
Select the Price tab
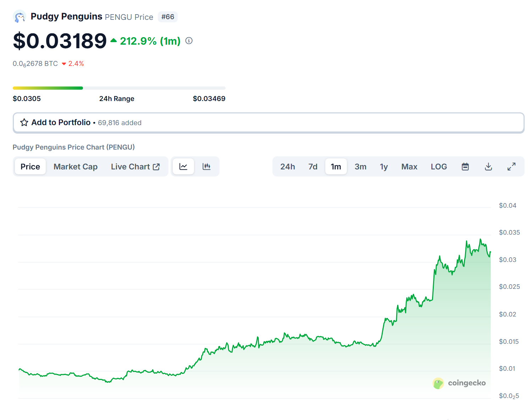point(30,167)
